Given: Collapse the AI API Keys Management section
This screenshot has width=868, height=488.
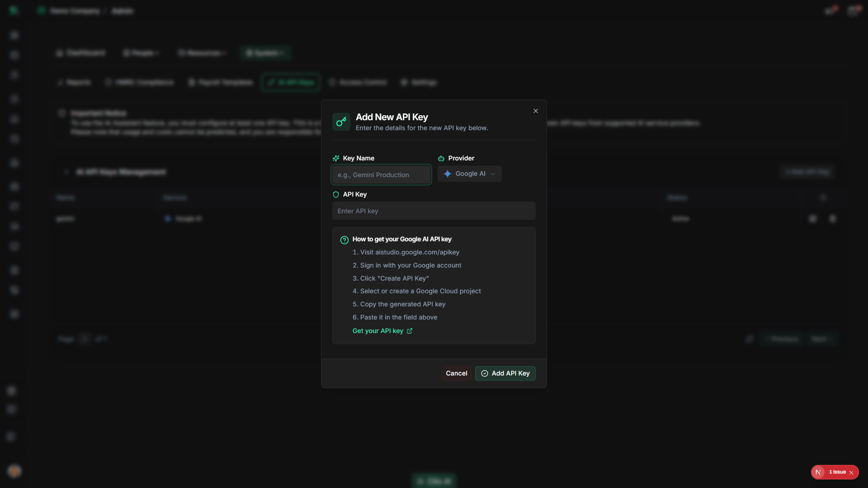Looking at the screenshot, I should pos(66,172).
